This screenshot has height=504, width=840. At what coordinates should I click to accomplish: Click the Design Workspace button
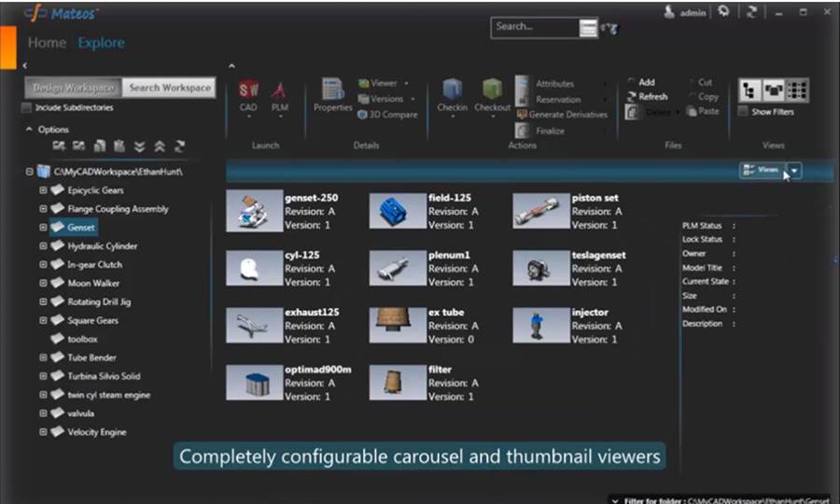73,88
